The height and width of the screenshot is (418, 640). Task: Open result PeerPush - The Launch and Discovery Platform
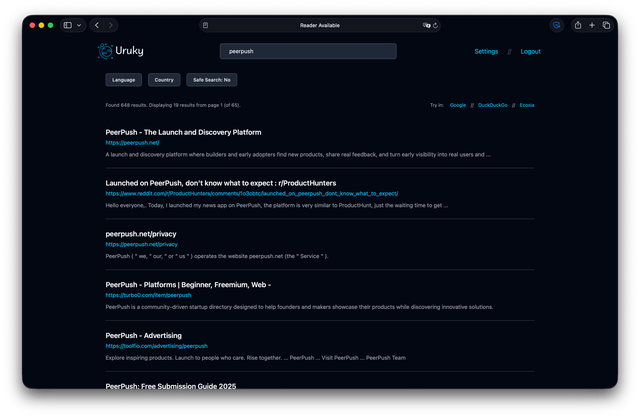tap(183, 132)
